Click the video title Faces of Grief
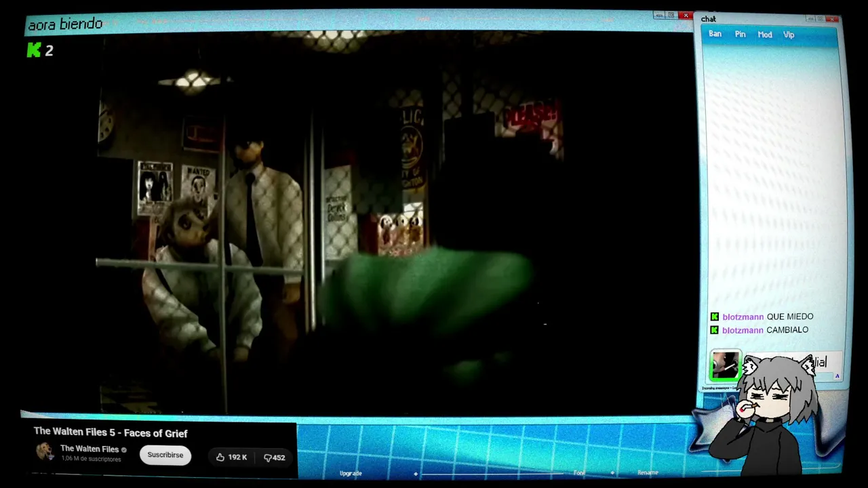868x488 pixels. pos(111,433)
